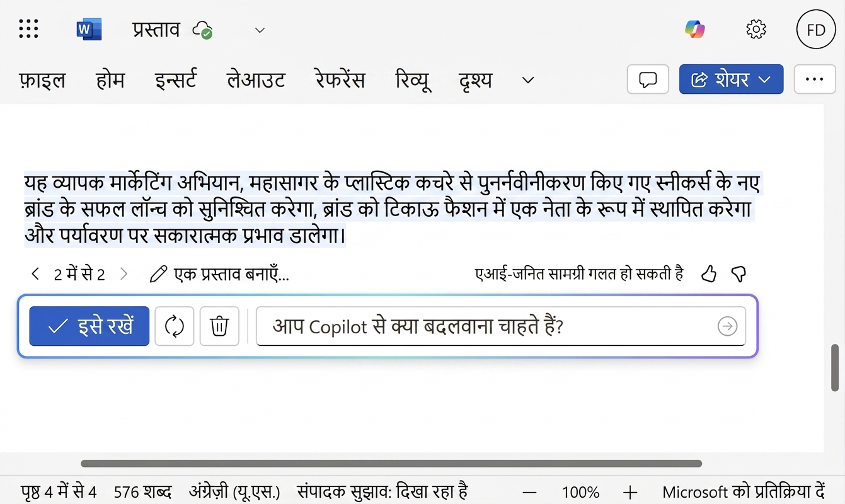
Task: Regenerate the Copilot draft
Action: (175, 326)
